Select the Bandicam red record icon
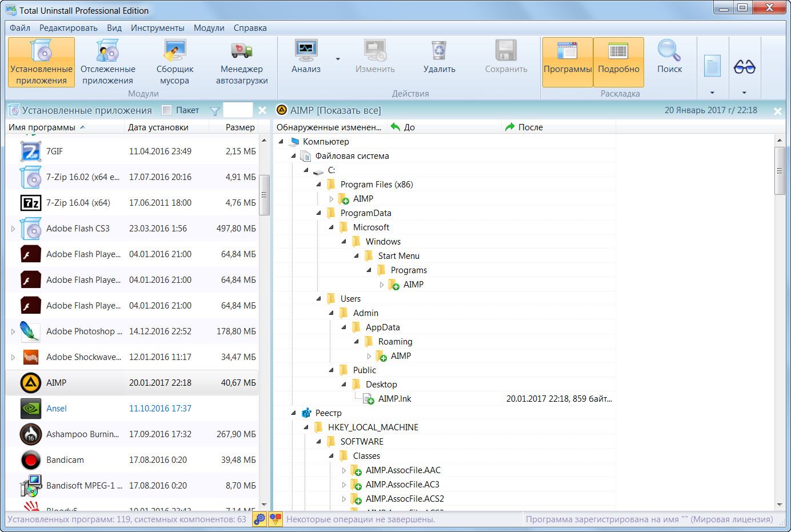The width and height of the screenshot is (791, 532). tap(30, 460)
